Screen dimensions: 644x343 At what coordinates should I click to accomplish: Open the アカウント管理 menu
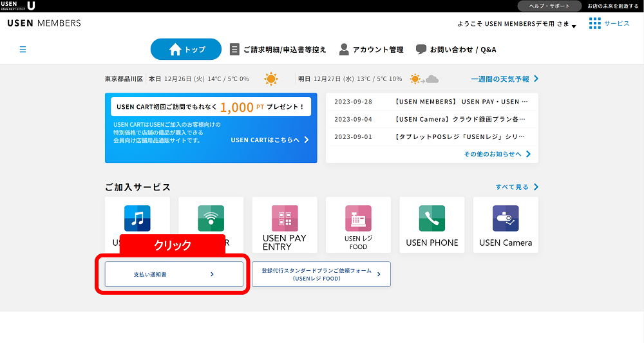[x=372, y=50]
